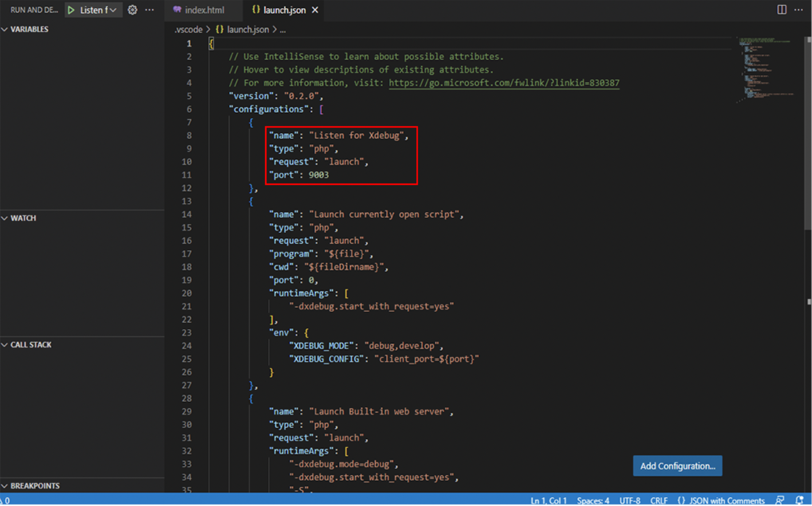Click the "${fileDirname}" cwd value
This screenshot has width=812, height=506.
tap(344, 267)
